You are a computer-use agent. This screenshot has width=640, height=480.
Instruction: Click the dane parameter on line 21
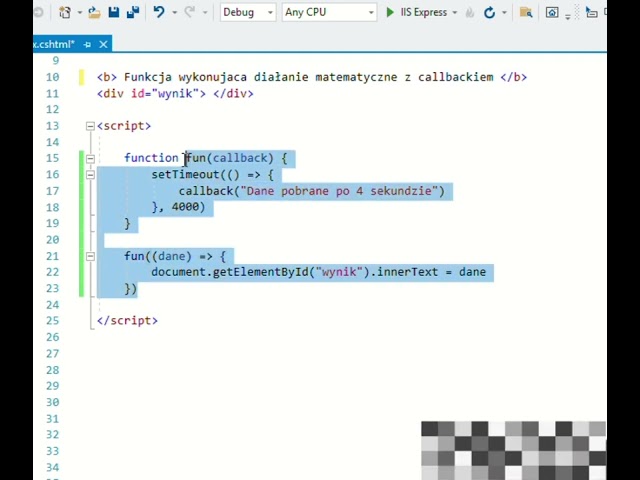[x=172, y=256]
